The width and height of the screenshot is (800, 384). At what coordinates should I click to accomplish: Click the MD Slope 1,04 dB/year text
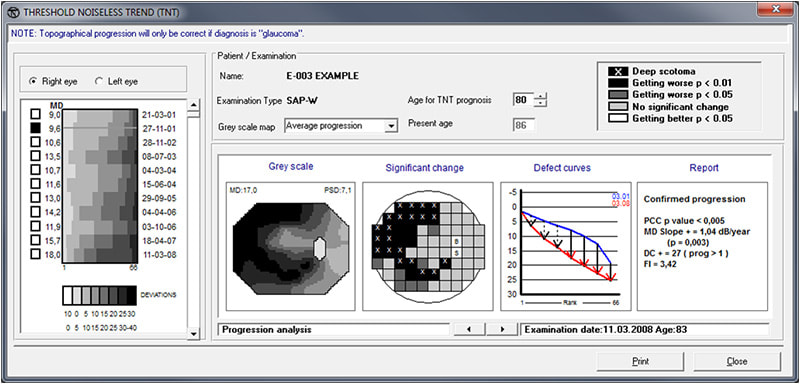(697, 232)
